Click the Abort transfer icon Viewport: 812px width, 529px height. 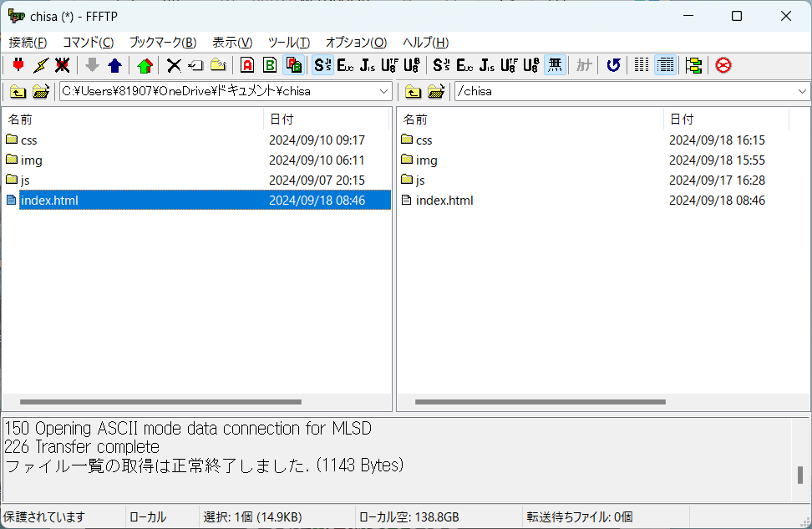(x=722, y=65)
